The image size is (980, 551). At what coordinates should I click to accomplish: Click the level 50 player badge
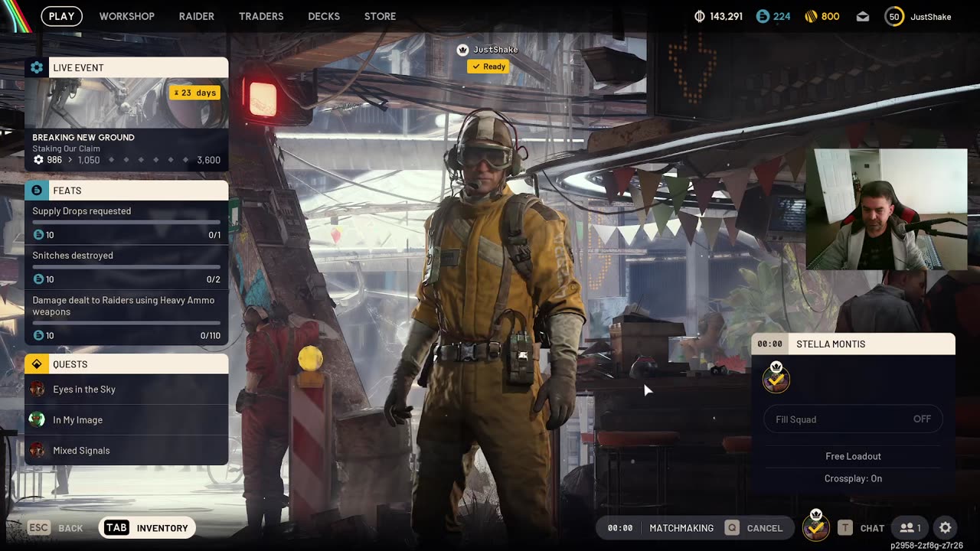point(894,16)
